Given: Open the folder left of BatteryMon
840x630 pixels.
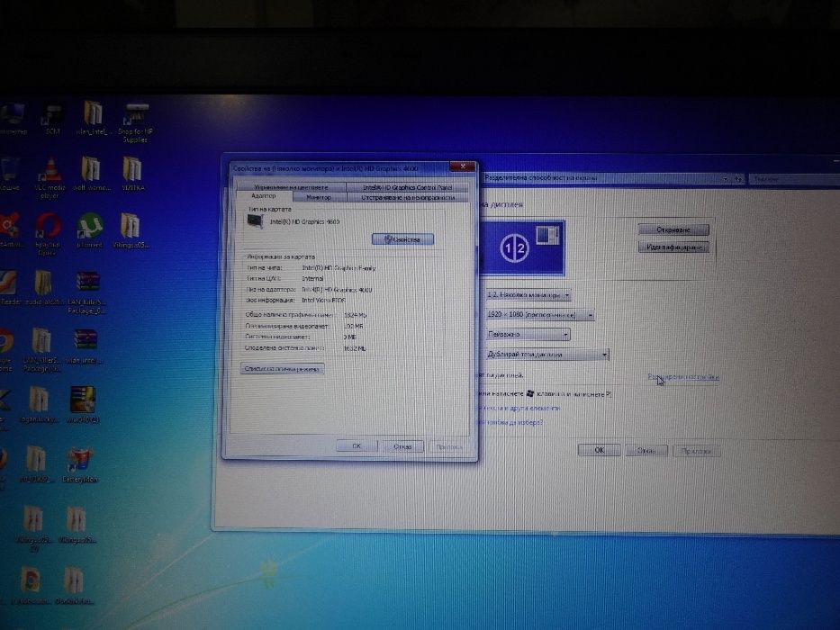Looking at the screenshot, I should [x=36, y=463].
